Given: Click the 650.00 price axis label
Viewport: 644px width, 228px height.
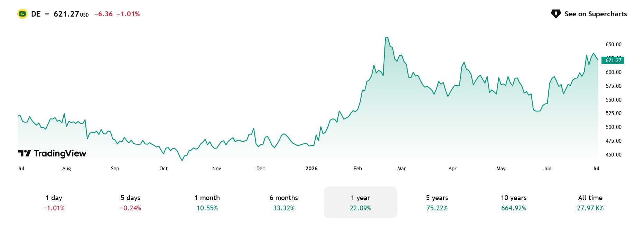Looking at the screenshot, I should pos(614,45).
